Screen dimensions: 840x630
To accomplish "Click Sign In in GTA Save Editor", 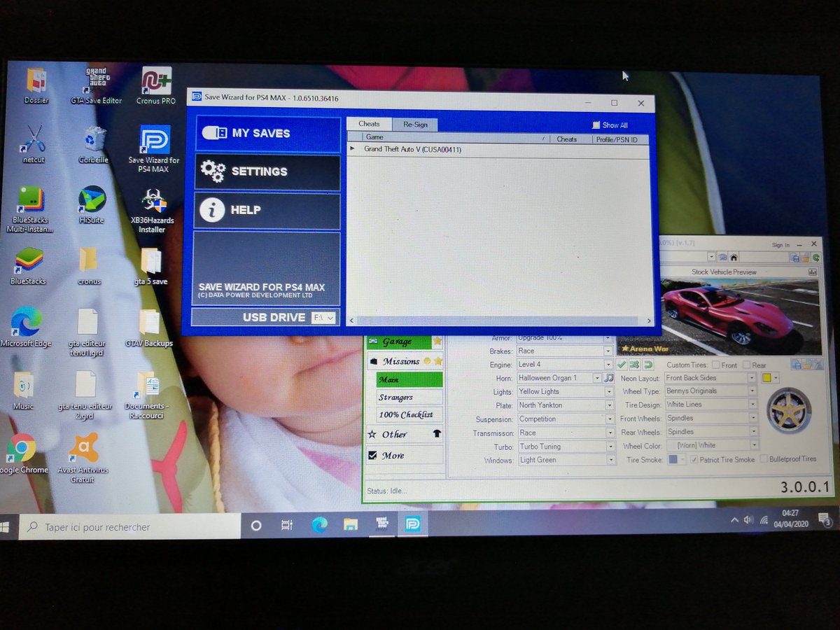I will (780, 245).
